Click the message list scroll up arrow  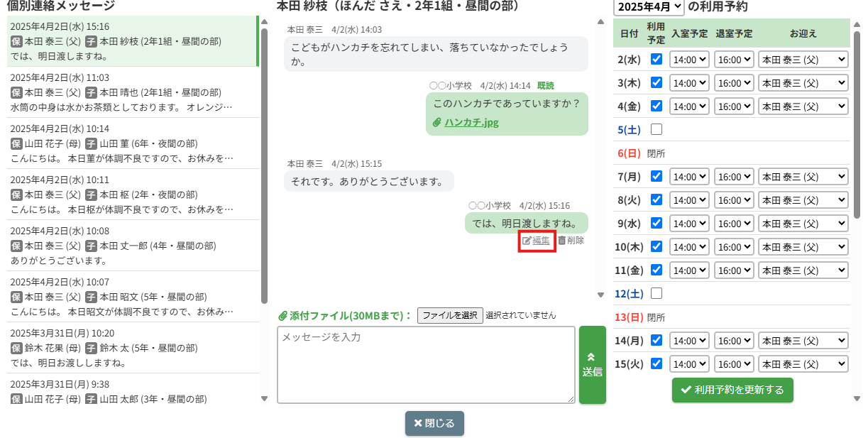(x=265, y=21)
